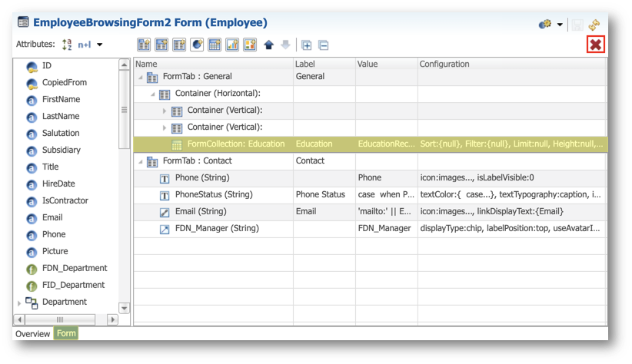632x364 pixels.
Task: Click the add chart element toolbar icon
Action: tap(232, 45)
